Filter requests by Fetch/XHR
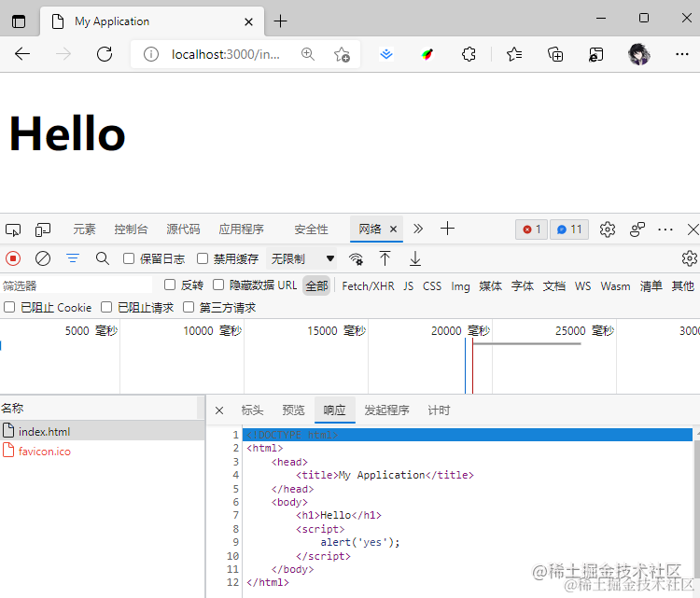This screenshot has height=598, width=700. (x=368, y=286)
